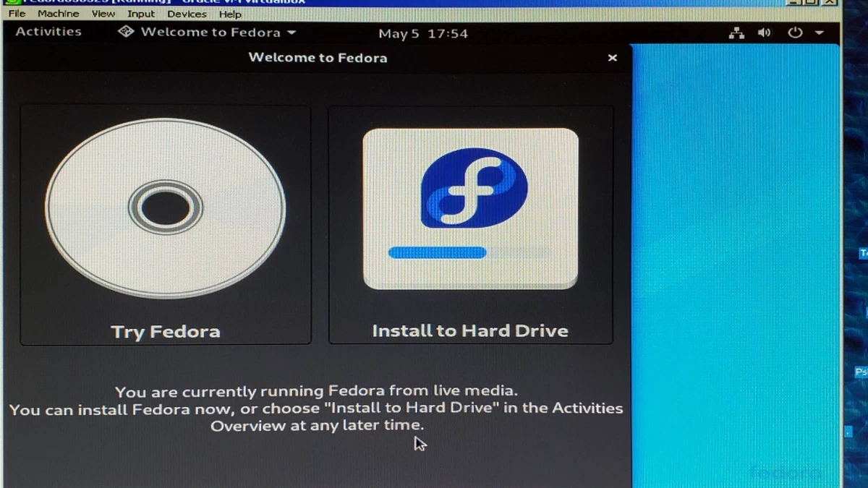Image resolution: width=868 pixels, height=488 pixels.
Task: Open the Input menu in VirtualBox
Action: (140, 14)
